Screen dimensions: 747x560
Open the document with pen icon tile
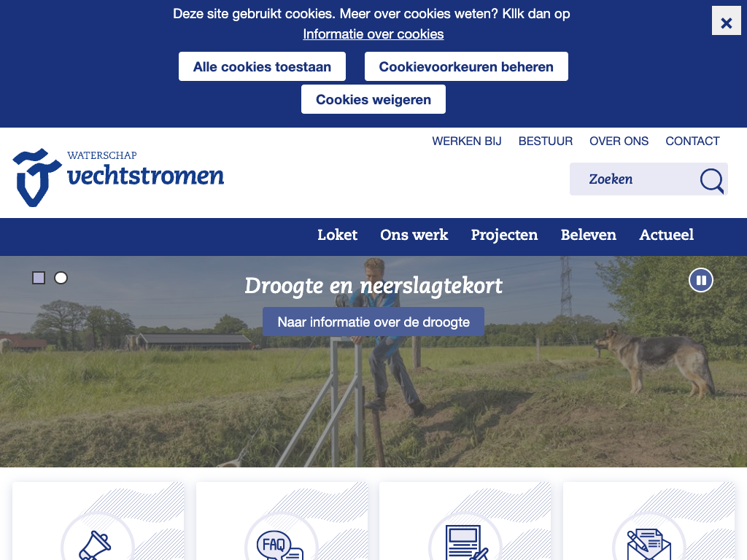(x=465, y=521)
